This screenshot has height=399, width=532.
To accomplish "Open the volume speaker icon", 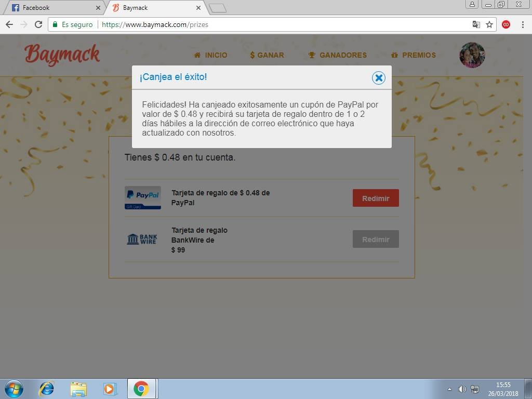I will [x=462, y=389].
